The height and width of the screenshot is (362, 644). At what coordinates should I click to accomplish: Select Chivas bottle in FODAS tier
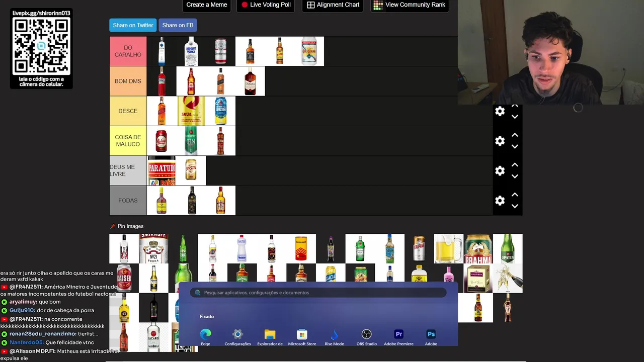[220, 200]
